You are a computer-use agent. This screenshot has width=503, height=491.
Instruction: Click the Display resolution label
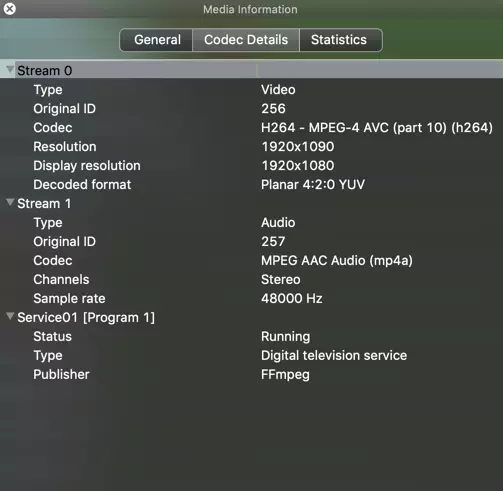click(87, 166)
